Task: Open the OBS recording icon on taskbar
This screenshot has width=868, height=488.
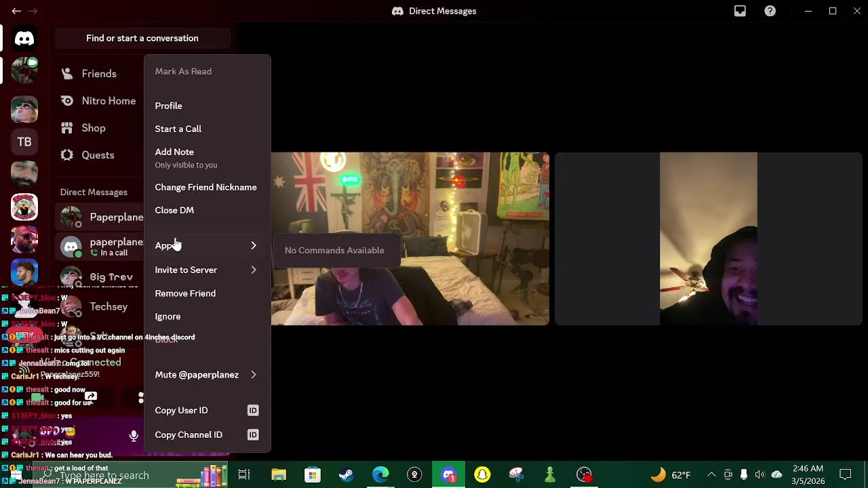Action: pos(584,474)
